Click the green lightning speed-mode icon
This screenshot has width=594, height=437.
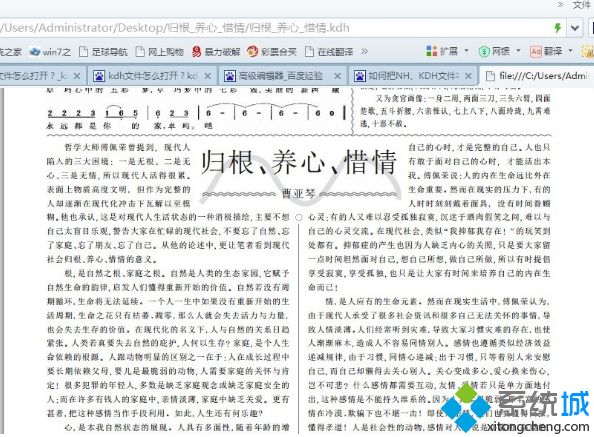pyautogui.click(x=558, y=28)
